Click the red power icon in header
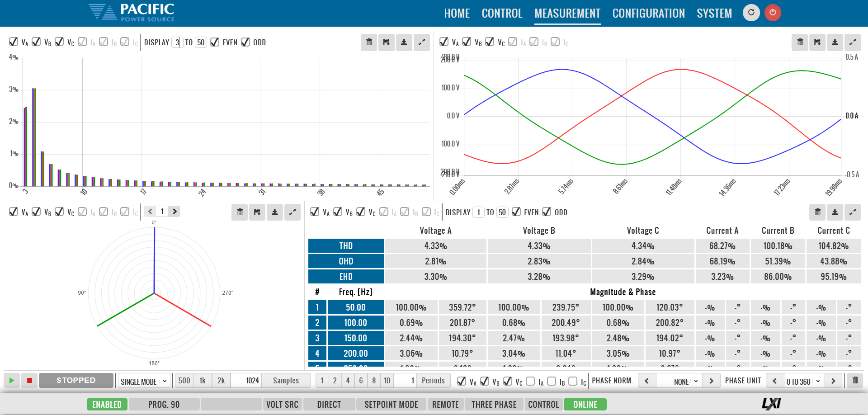This screenshot has width=868, height=415. (x=773, y=13)
